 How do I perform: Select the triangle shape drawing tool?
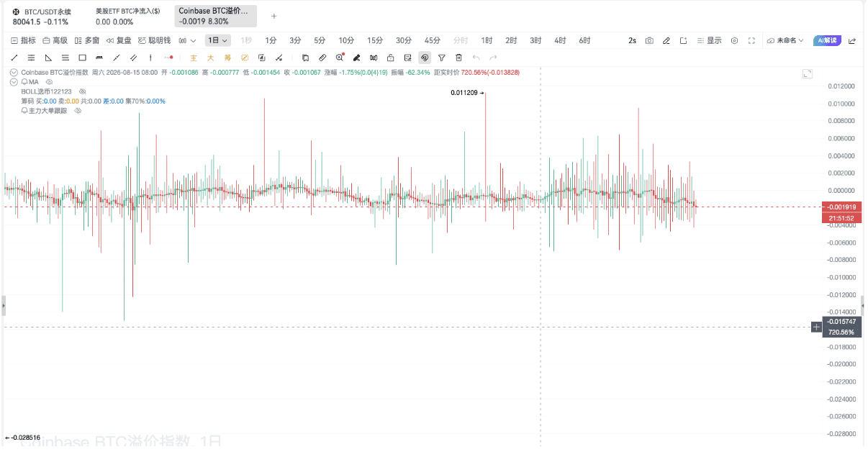coord(48,58)
